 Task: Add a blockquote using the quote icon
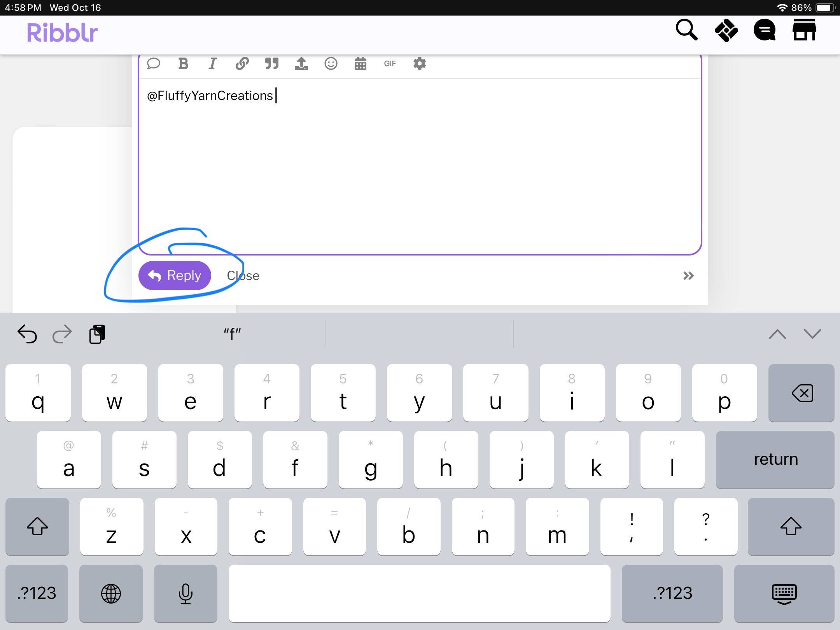click(271, 63)
